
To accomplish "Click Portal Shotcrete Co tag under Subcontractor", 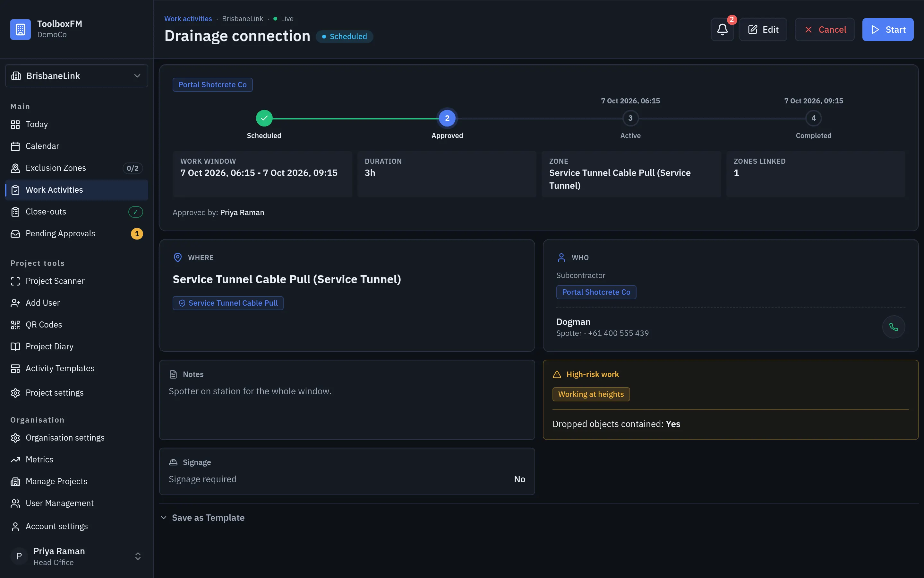I will (x=596, y=292).
